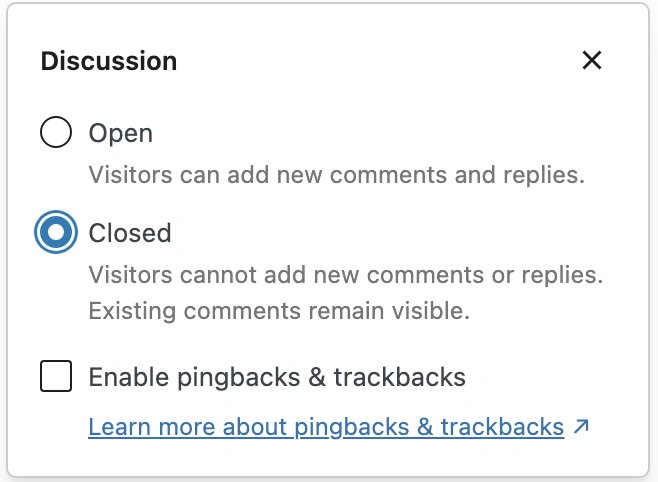Click the filled blue Closed radio dot

pyautogui.click(x=56, y=233)
